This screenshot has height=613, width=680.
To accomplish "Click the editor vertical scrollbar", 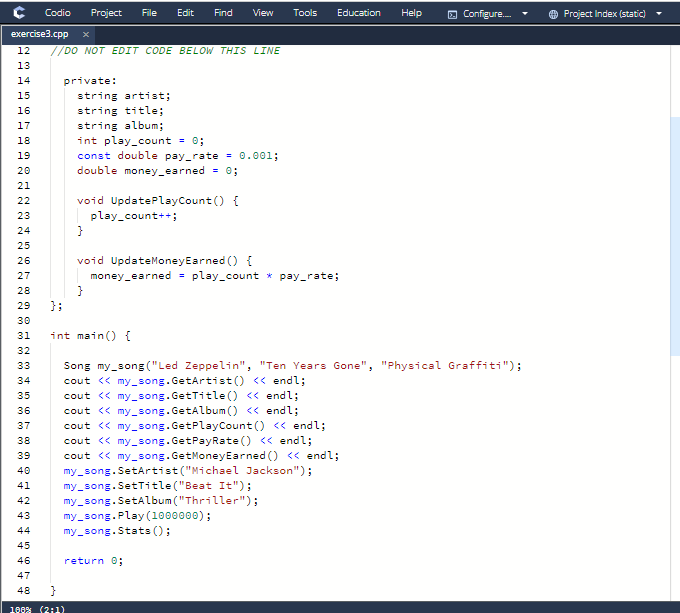I will coord(675,236).
